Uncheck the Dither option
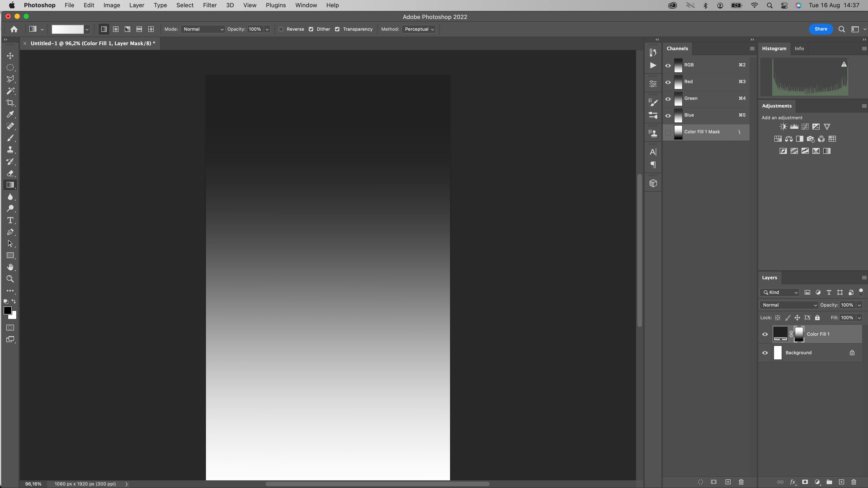Screen dimensions: 868x488 coord(311,29)
